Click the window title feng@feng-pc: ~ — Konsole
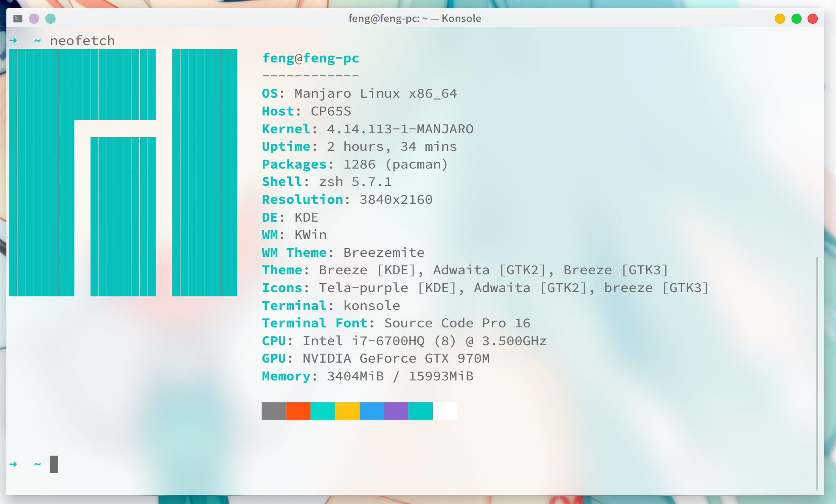836x504 pixels. pyautogui.click(x=414, y=18)
